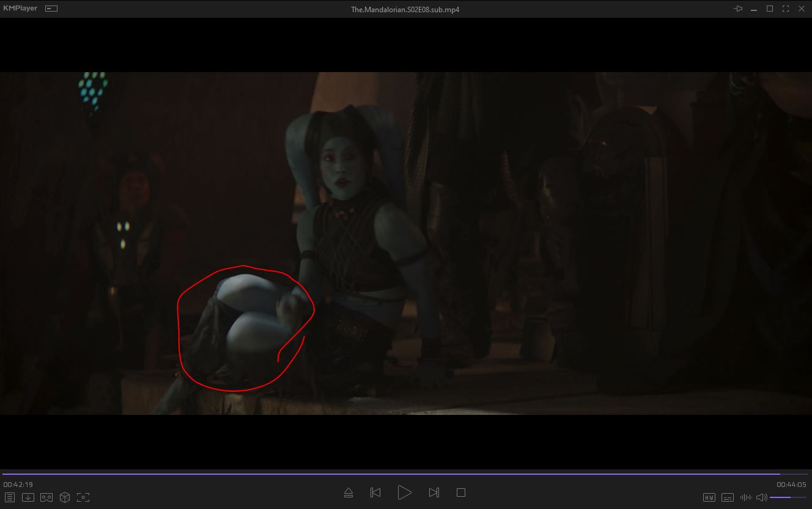
Task: Skip to the next track
Action: pos(434,493)
